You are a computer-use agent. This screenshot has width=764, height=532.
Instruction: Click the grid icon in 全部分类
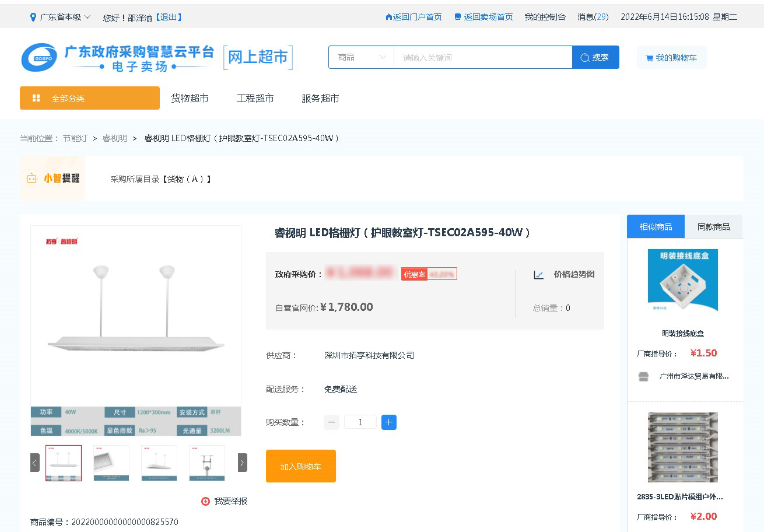36,98
